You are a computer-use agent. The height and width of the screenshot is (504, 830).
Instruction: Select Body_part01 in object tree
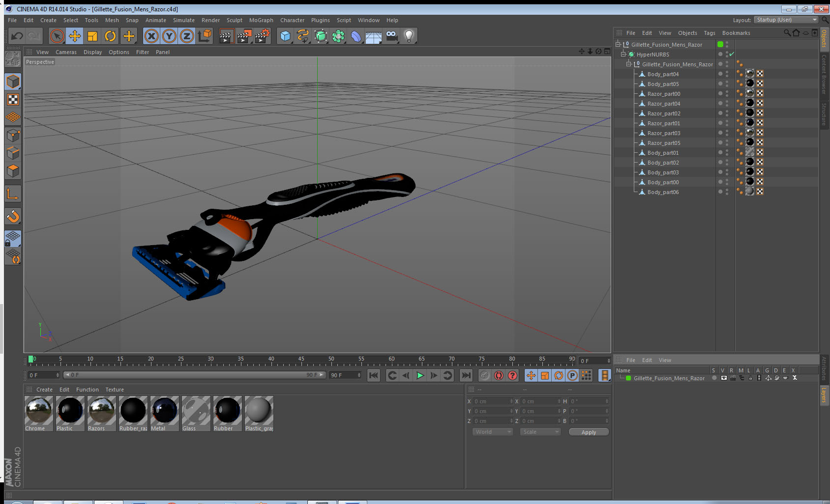(663, 153)
